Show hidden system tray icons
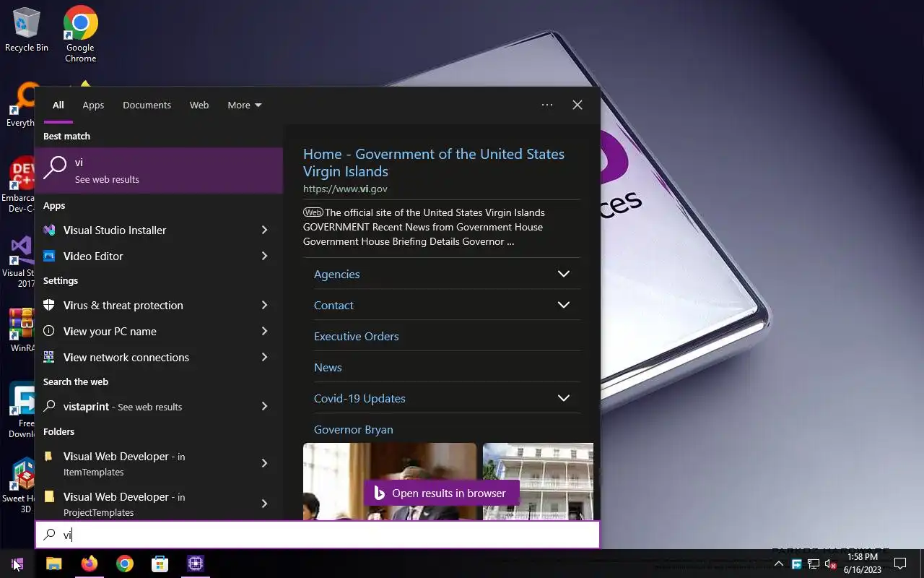Viewport: 924px width, 578px height. click(x=778, y=564)
